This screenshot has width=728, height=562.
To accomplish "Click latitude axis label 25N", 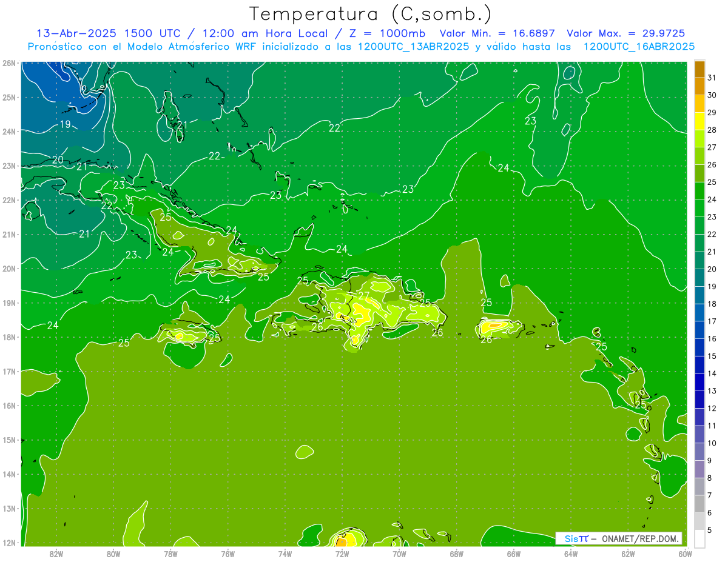I will pyautogui.click(x=9, y=97).
